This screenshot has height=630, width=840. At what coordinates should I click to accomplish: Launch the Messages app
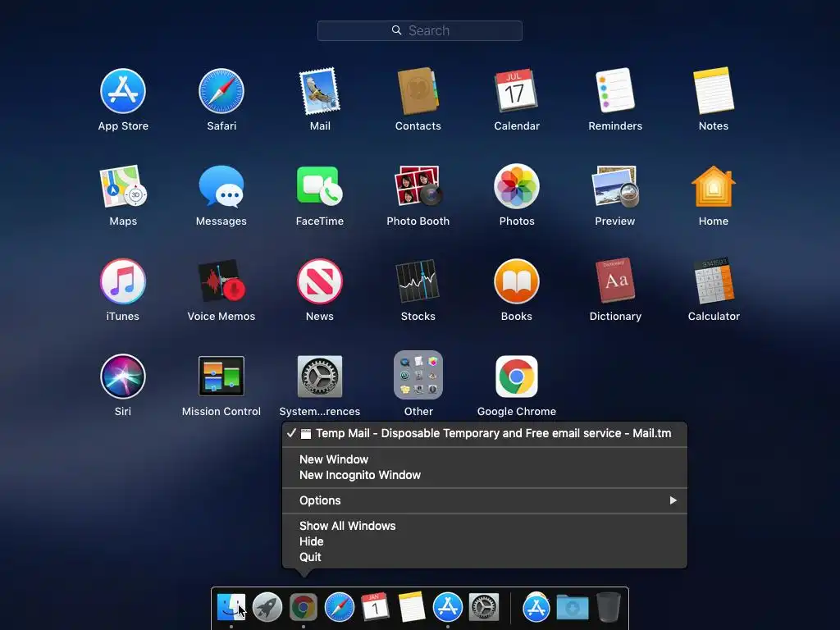coord(221,186)
